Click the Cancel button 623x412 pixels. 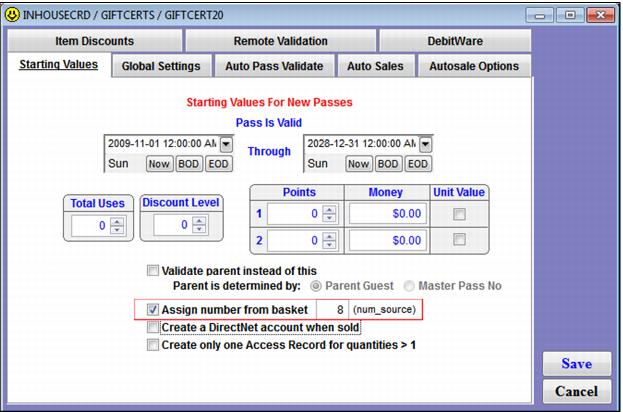(577, 391)
